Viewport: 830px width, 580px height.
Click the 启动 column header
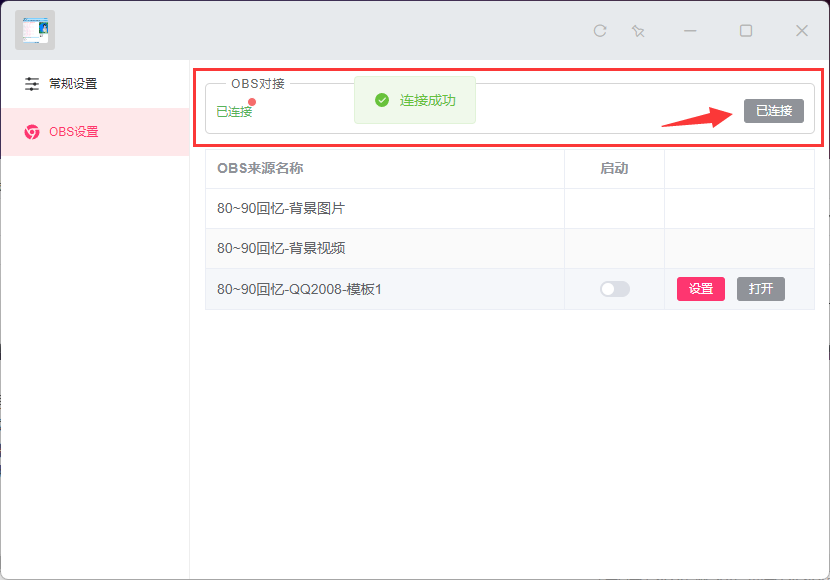pos(614,168)
